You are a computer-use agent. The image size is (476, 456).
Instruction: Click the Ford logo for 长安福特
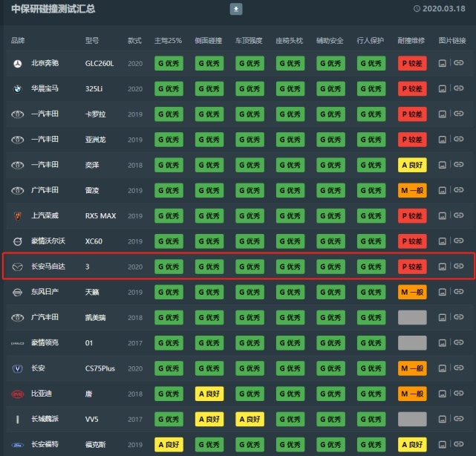(x=18, y=445)
